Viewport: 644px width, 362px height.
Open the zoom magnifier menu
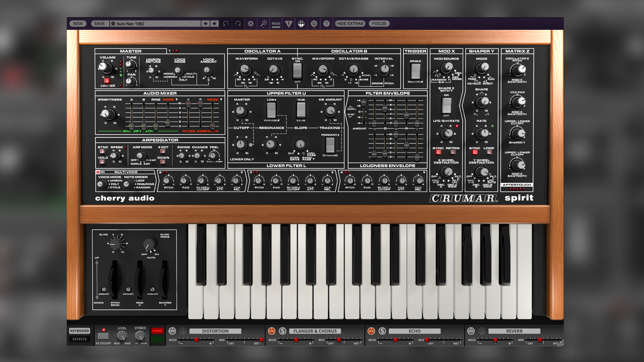pyautogui.click(x=263, y=23)
